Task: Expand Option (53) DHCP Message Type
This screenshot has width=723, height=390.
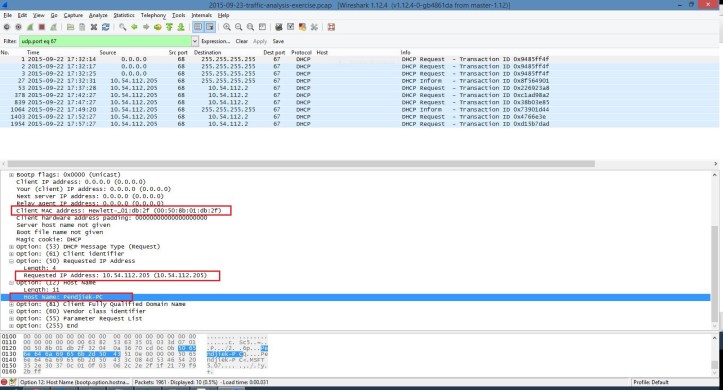Action: coord(12,247)
